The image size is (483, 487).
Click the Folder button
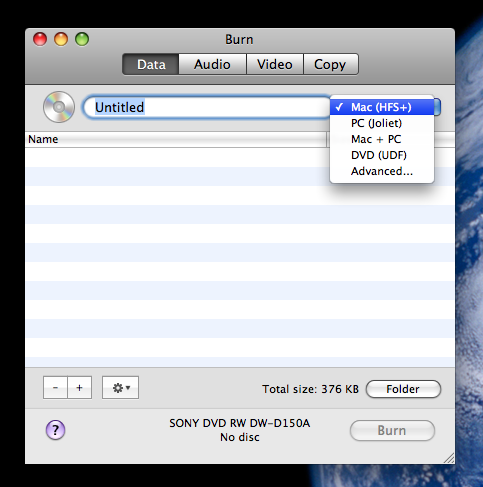pyautogui.click(x=403, y=389)
